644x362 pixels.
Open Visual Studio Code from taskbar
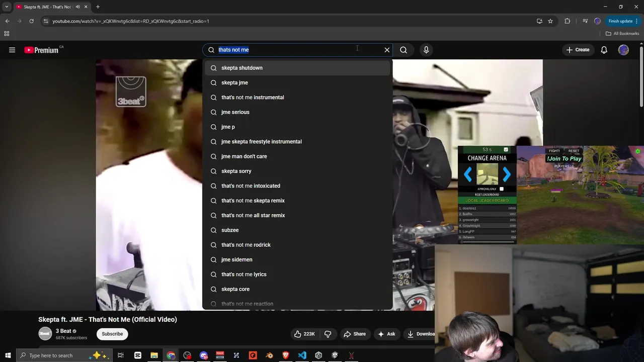coord(302,355)
